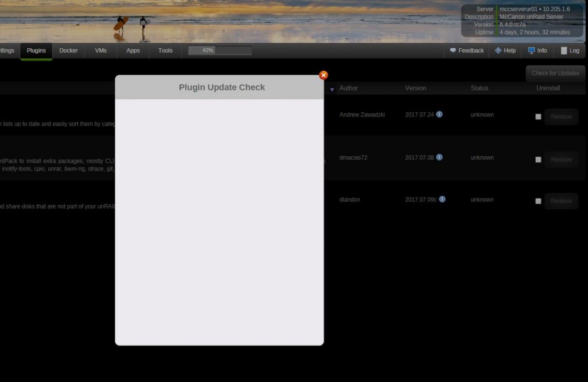
Task: Show version info for 2017.07.09c plugin
Action: [x=443, y=199]
